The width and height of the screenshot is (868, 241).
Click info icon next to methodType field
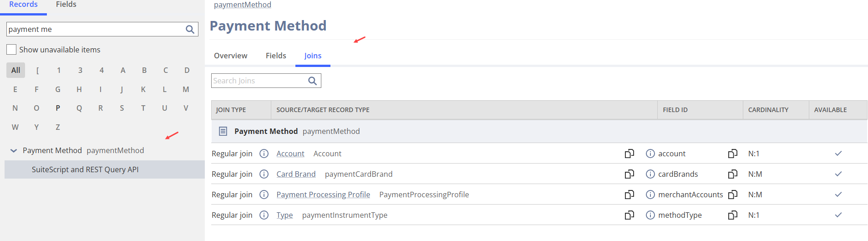pyautogui.click(x=650, y=215)
